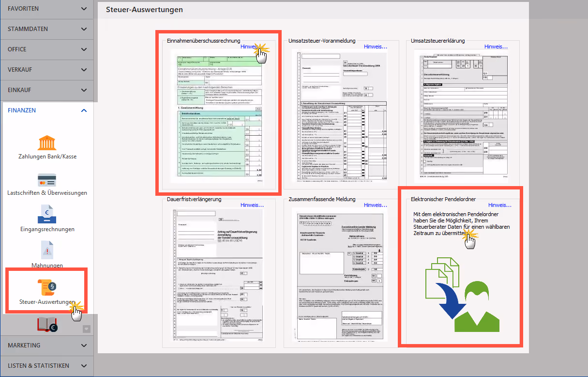Open the Dauerfristverlängerung form preview

[x=219, y=276]
